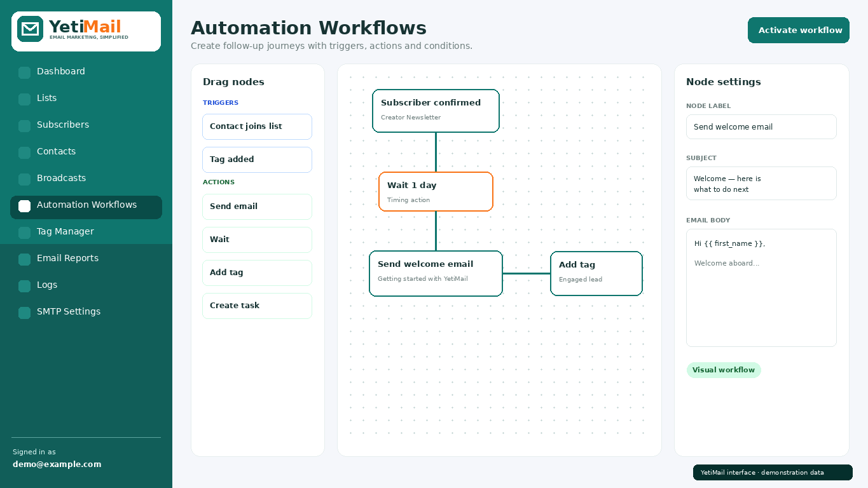Click the SMTP Settings sidebar icon

tap(24, 313)
